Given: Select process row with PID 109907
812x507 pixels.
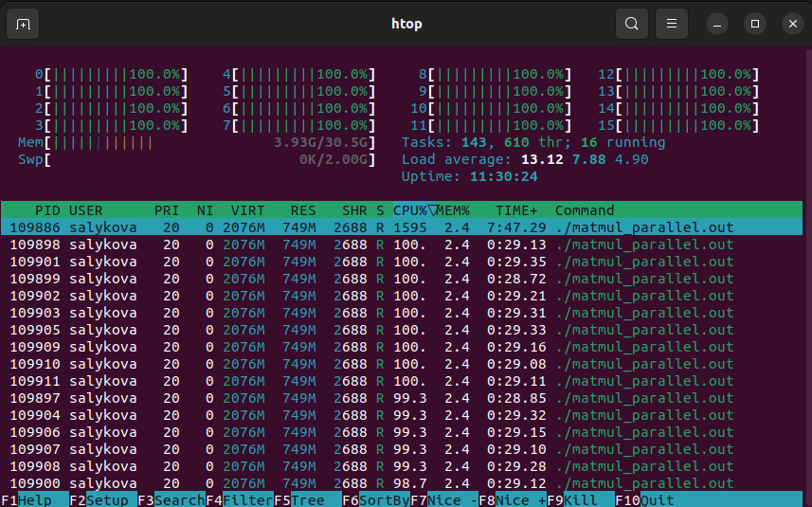Looking at the screenshot, I should coord(402,449).
